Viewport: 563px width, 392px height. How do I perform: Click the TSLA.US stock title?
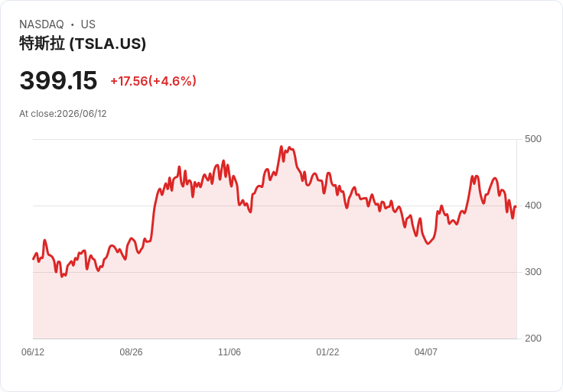click(x=83, y=44)
